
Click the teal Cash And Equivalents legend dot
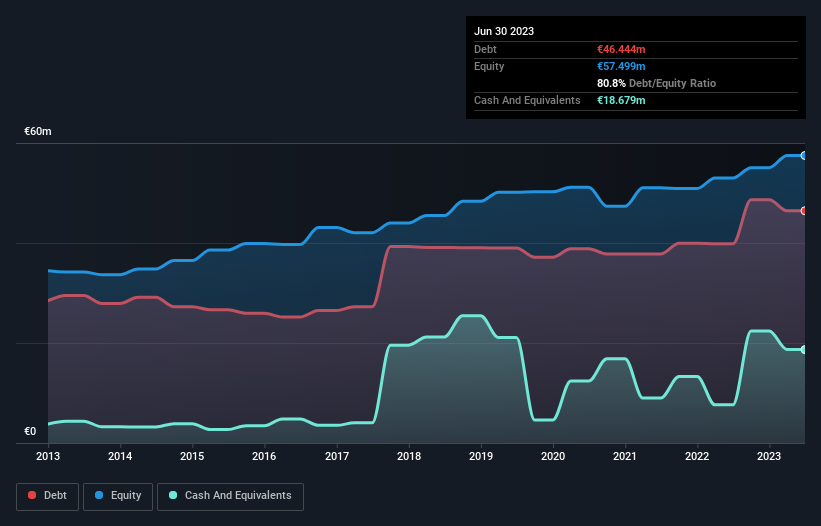[x=173, y=495]
